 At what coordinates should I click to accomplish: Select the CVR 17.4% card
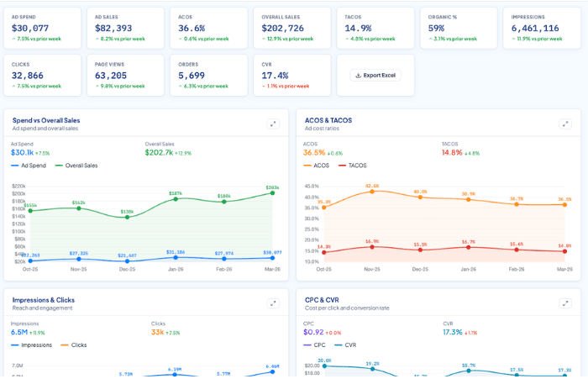pyautogui.click(x=292, y=76)
